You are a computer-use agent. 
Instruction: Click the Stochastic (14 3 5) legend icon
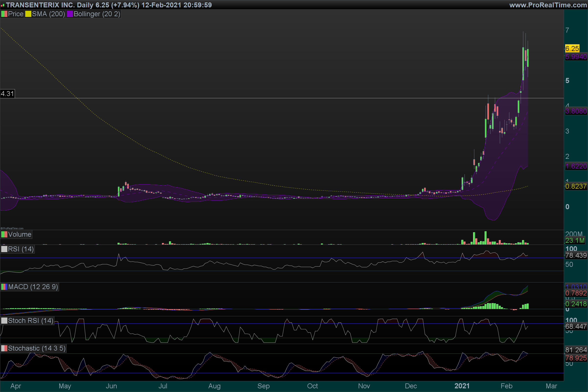[x=4, y=348]
